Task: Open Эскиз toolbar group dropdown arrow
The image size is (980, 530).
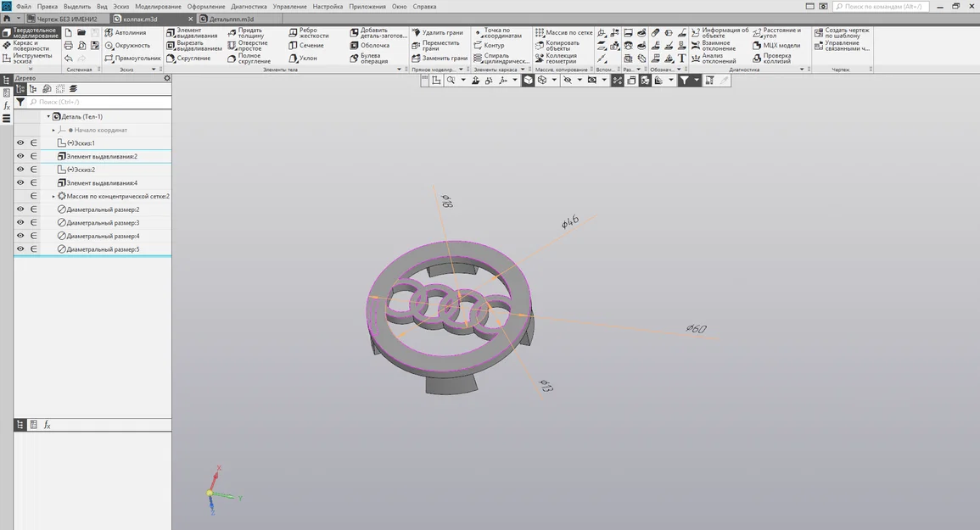Action: coord(154,70)
